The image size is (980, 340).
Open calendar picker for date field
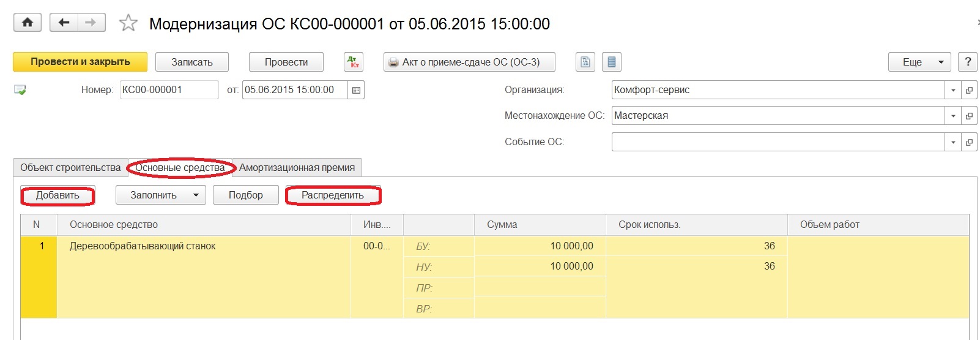pyautogui.click(x=356, y=89)
